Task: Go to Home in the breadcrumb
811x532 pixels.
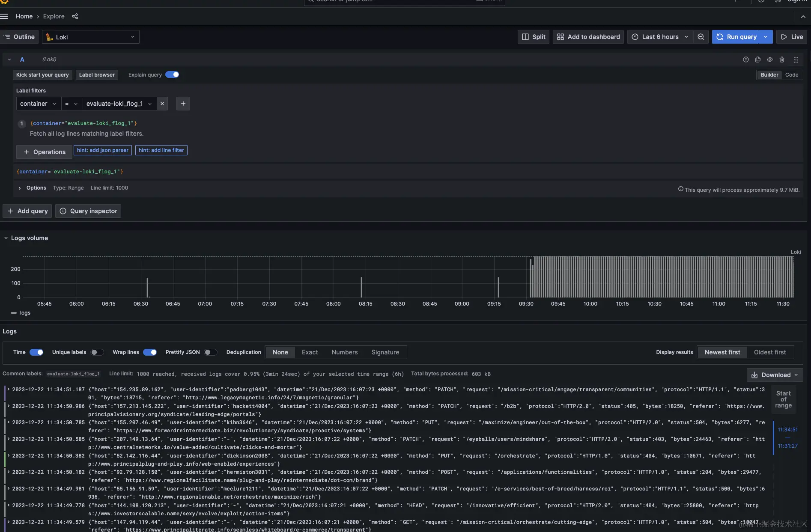Action: click(x=24, y=16)
